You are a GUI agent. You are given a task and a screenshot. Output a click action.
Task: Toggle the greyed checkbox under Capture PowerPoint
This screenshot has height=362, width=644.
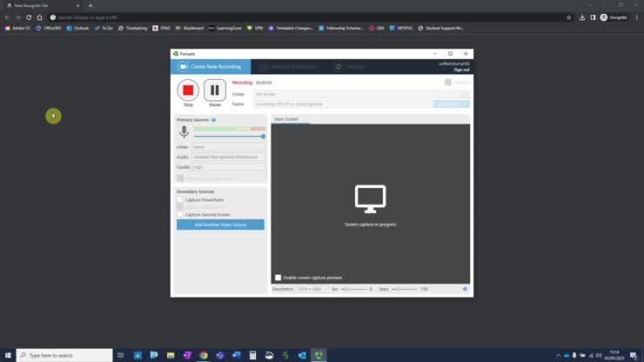tap(180, 207)
